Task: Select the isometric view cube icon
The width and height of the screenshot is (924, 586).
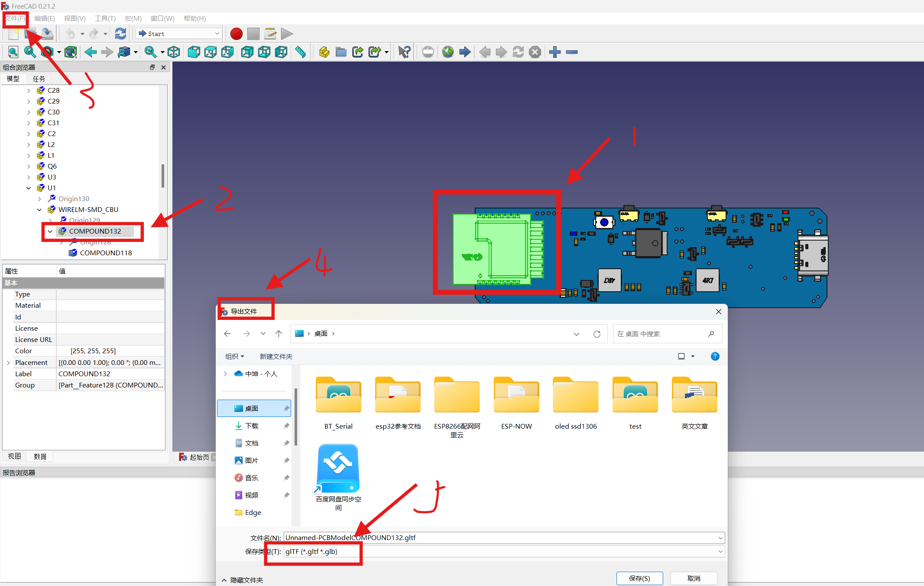Action: 174,52
